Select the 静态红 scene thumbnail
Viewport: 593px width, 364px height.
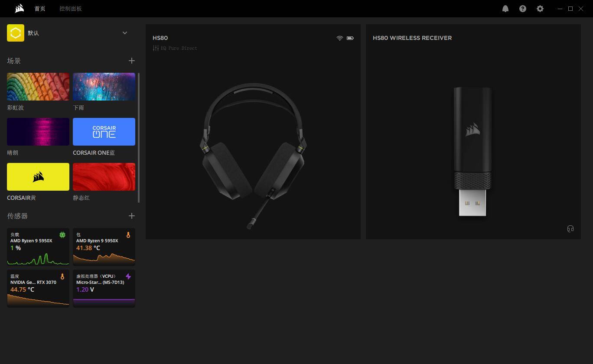tap(104, 177)
